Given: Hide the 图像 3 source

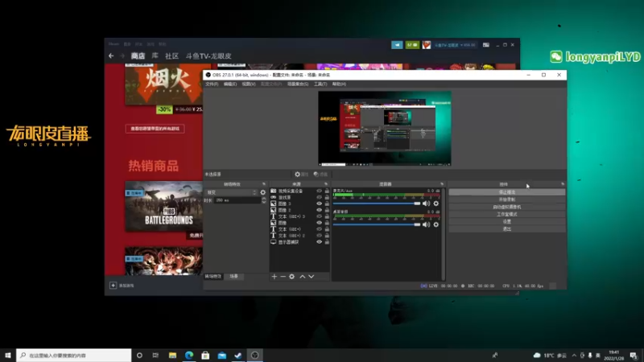Looking at the screenshot, I should (x=319, y=204).
